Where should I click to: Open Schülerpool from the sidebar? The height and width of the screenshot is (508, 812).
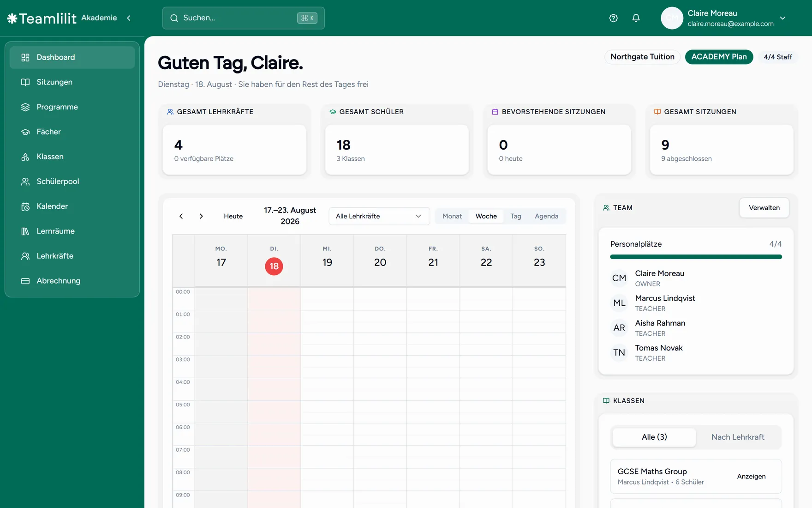[x=72, y=181]
